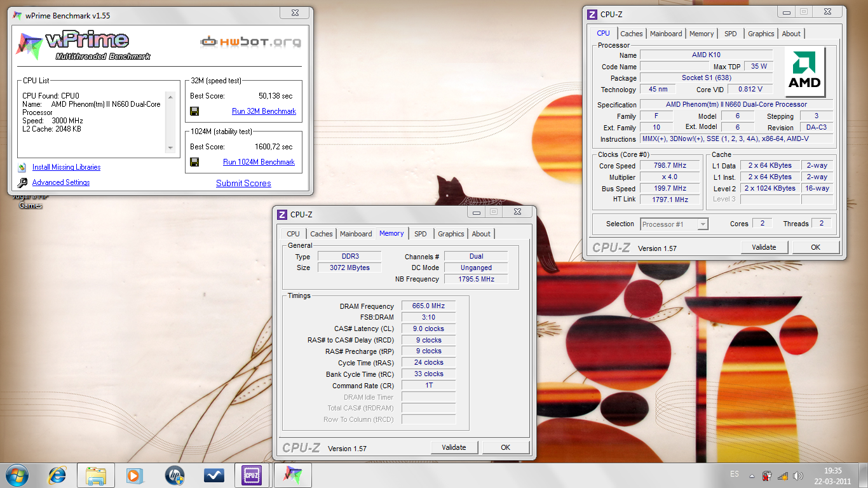Click the Show Desktop strip beside the clock

point(864,475)
